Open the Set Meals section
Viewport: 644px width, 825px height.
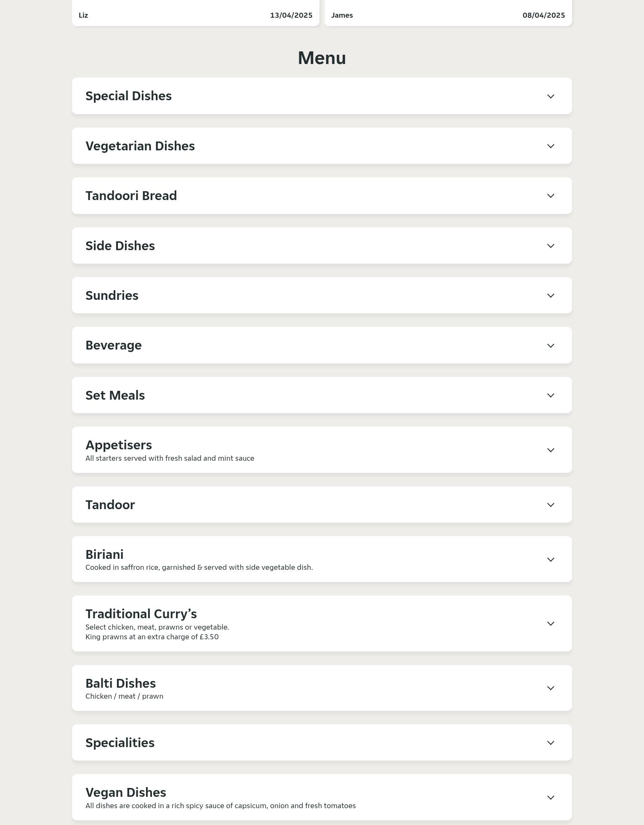[x=551, y=395]
